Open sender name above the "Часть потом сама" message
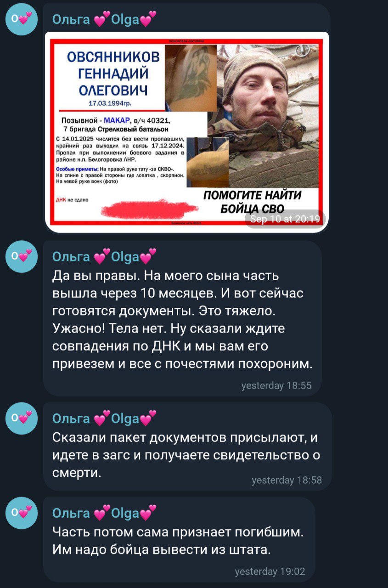 104,512
